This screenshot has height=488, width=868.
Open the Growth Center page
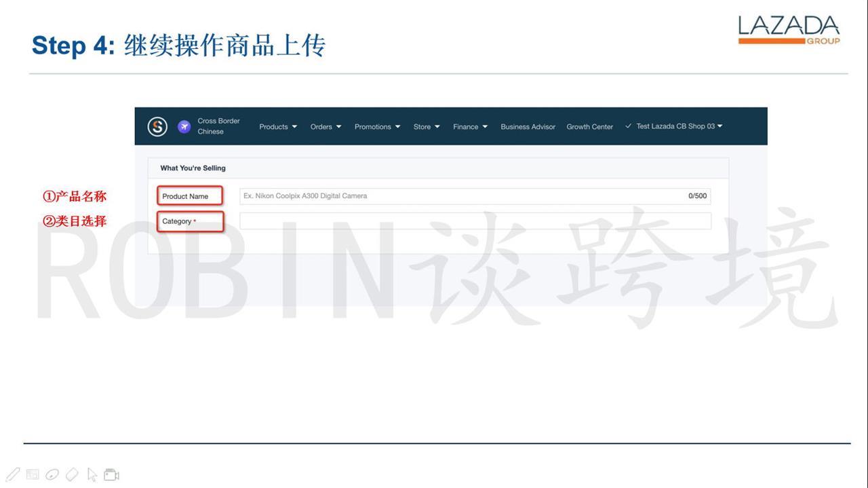pos(589,127)
